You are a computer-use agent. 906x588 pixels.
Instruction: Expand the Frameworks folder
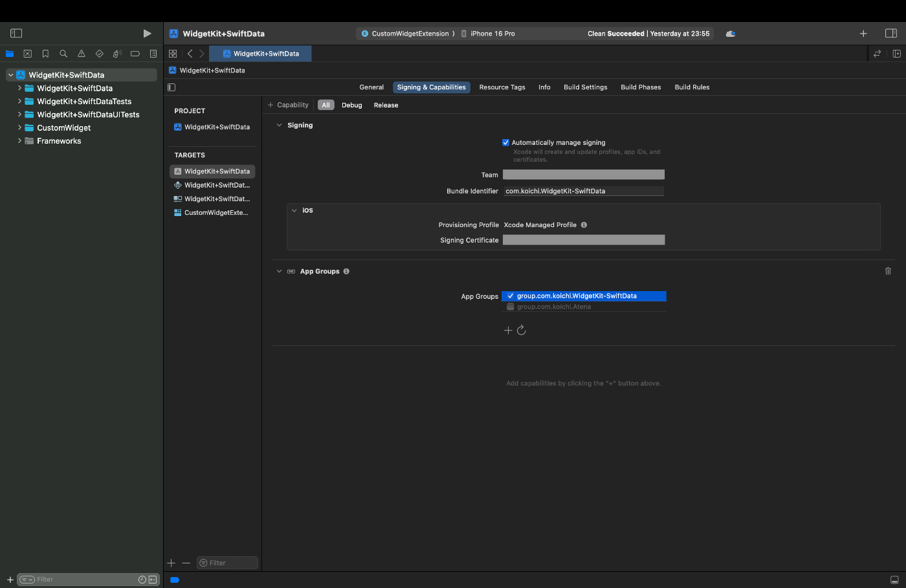(x=19, y=140)
